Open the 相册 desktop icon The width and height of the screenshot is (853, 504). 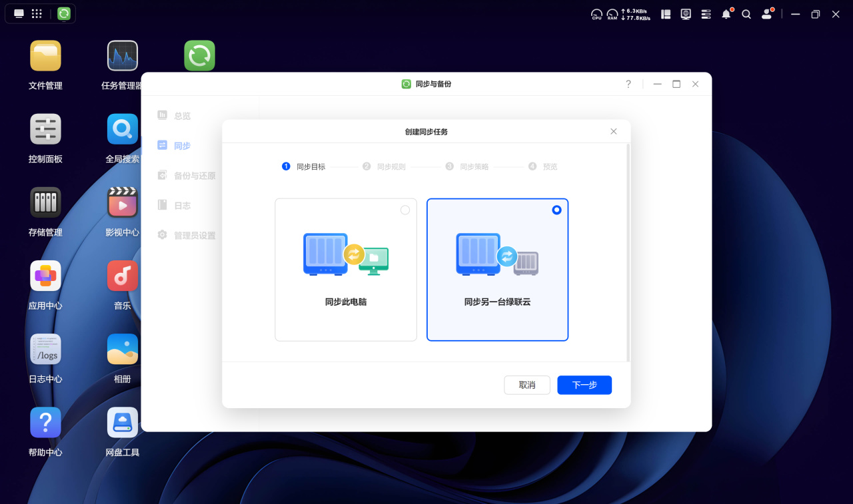click(123, 349)
